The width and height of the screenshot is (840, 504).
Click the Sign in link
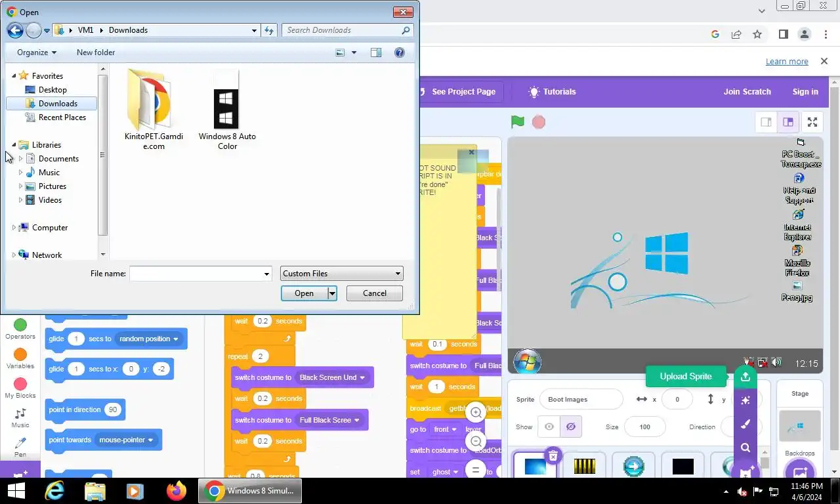click(805, 92)
